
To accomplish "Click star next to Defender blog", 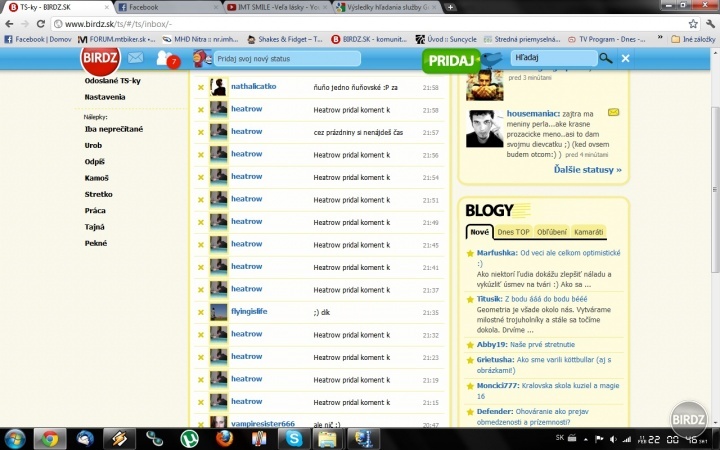I will click(x=470, y=412).
